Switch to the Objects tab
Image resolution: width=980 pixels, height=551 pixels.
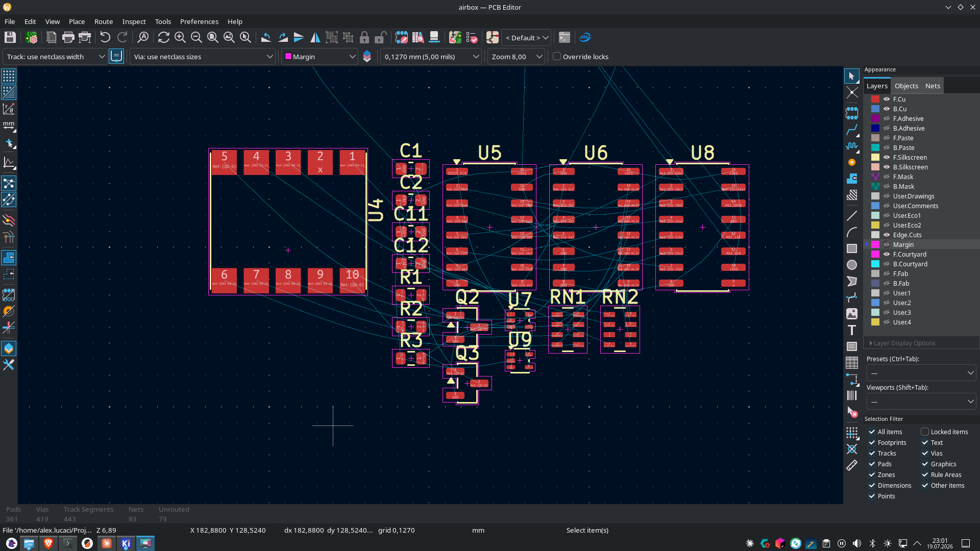pos(906,86)
